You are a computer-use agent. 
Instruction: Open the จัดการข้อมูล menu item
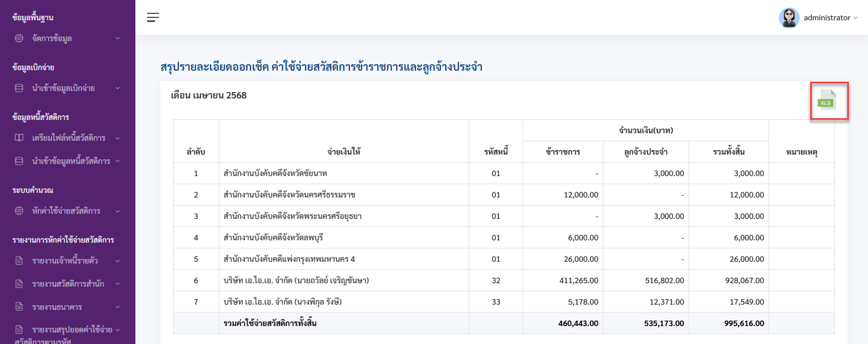tap(68, 38)
